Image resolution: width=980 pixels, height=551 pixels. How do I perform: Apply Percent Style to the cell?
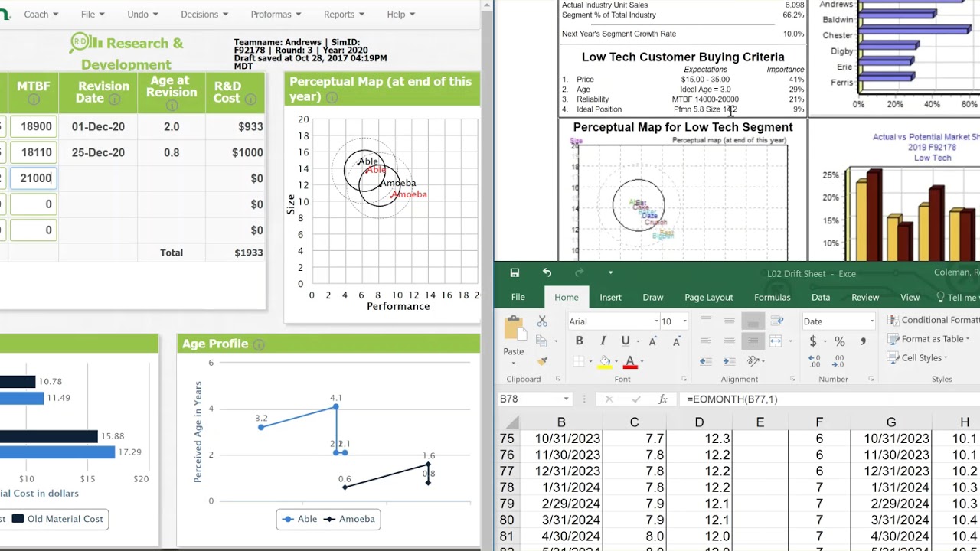coord(840,341)
